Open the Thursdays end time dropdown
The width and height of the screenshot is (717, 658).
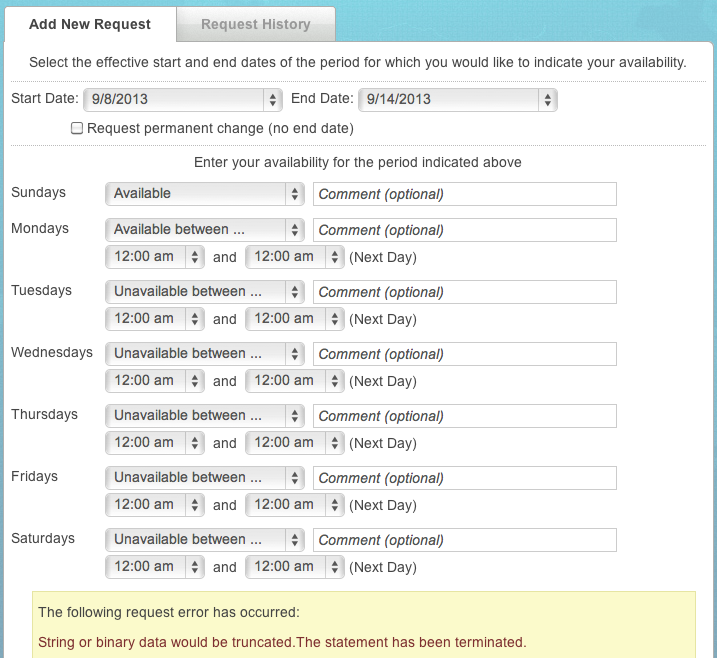(x=294, y=443)
